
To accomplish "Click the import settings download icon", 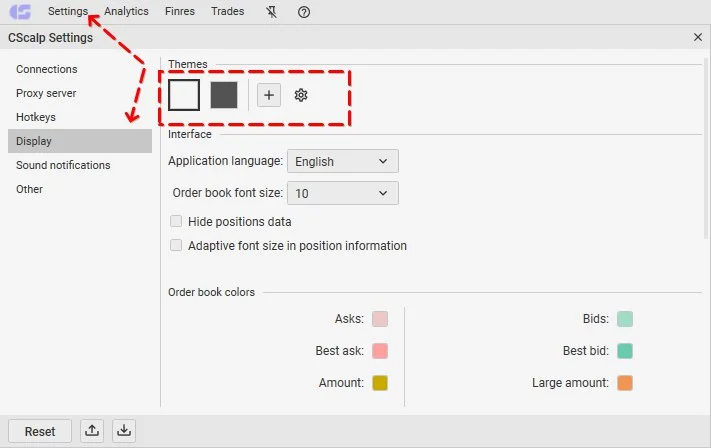I will tap(124, 431).
